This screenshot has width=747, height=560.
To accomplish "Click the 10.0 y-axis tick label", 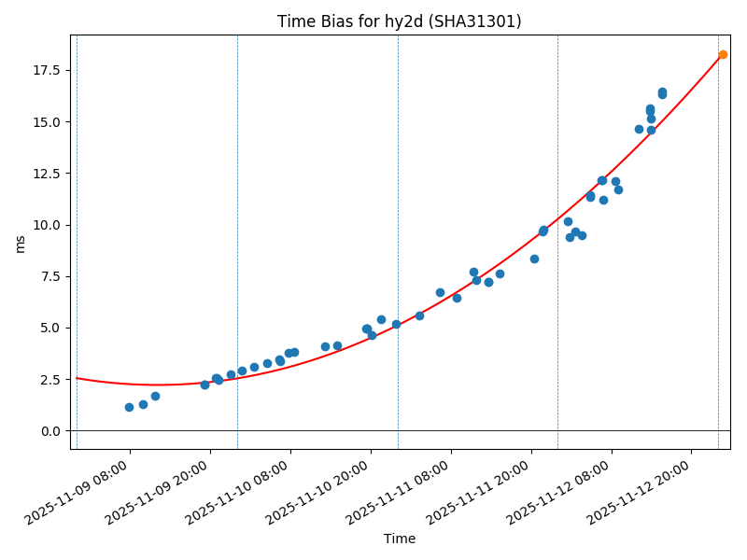I will click(48, 225).
